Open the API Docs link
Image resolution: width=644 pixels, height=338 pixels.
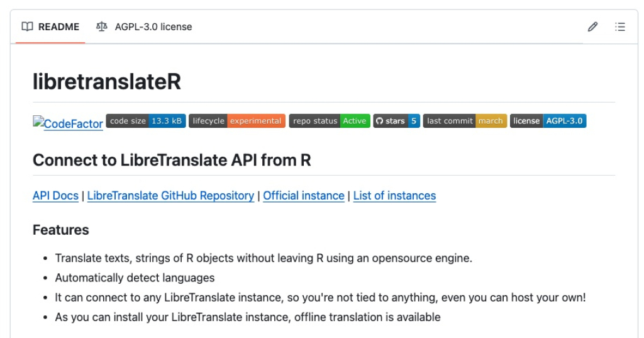click(x=55, y=196)
